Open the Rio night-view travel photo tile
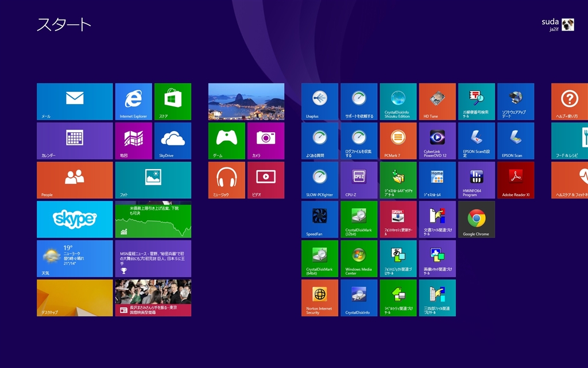Screen dimensions: 588x368 pyautogui.click(x=246, y=102)
